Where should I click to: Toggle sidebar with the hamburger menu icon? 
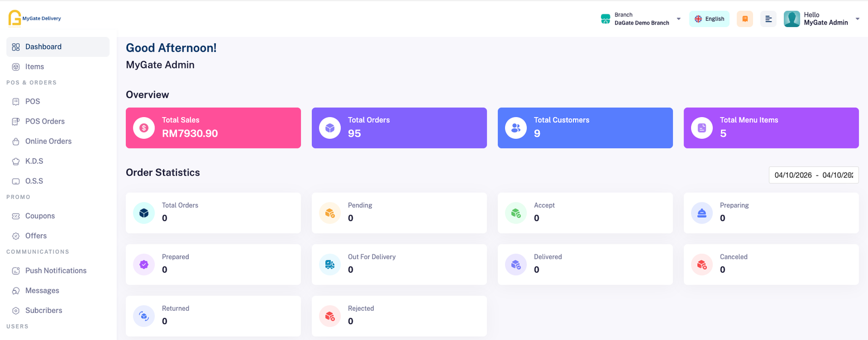[768, 19]
